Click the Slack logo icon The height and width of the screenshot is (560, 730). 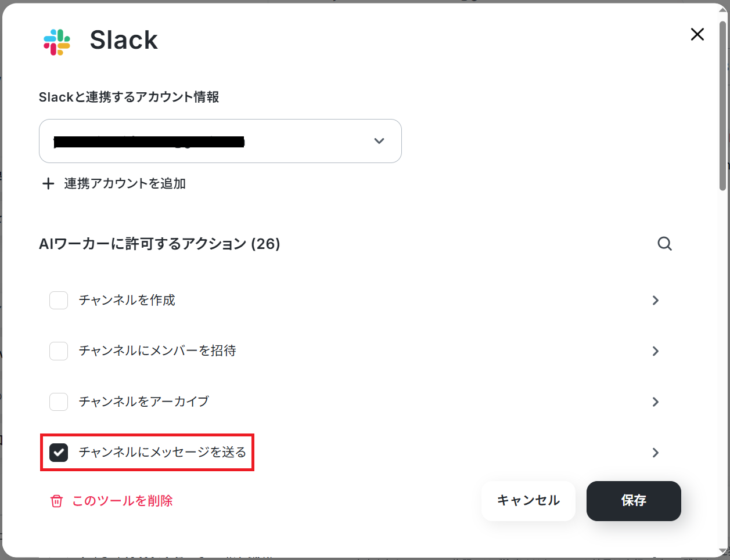(57, 42)
